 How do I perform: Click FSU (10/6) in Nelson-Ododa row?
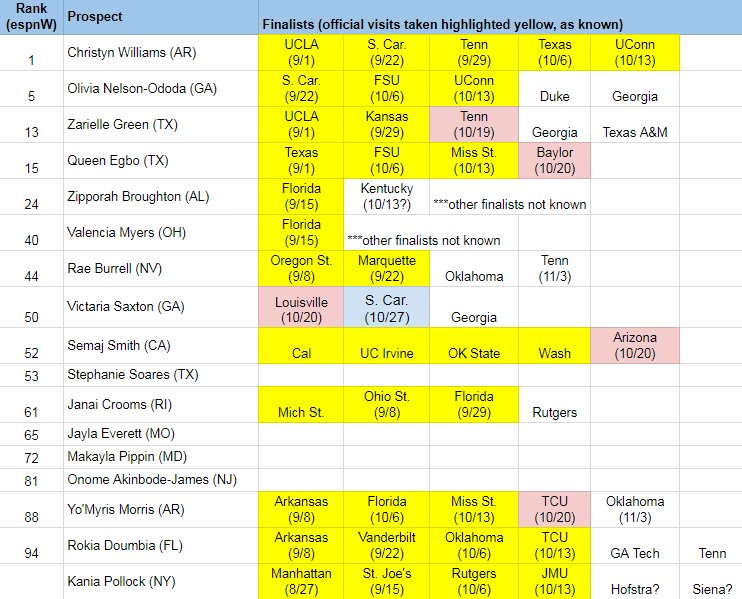coord(387,88)
